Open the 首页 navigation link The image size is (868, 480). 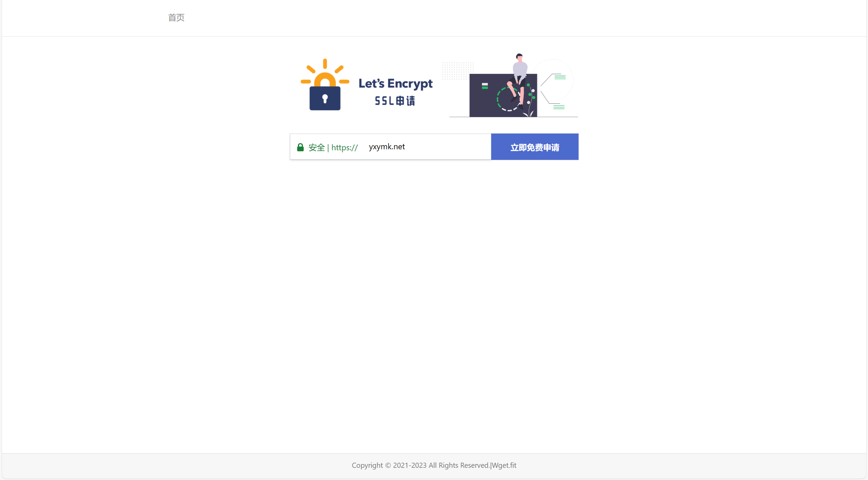[176, 18]
